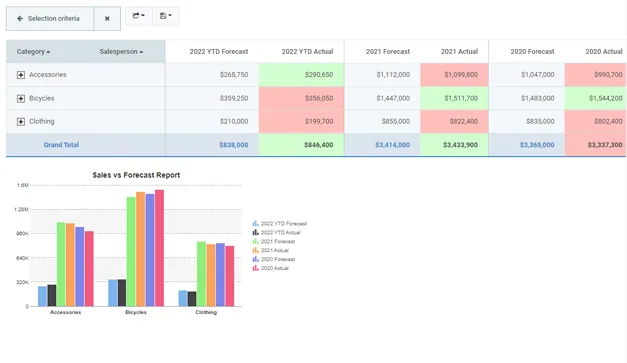
Task: Select Clothing $210,000 cell
Action: coord(212,122)
